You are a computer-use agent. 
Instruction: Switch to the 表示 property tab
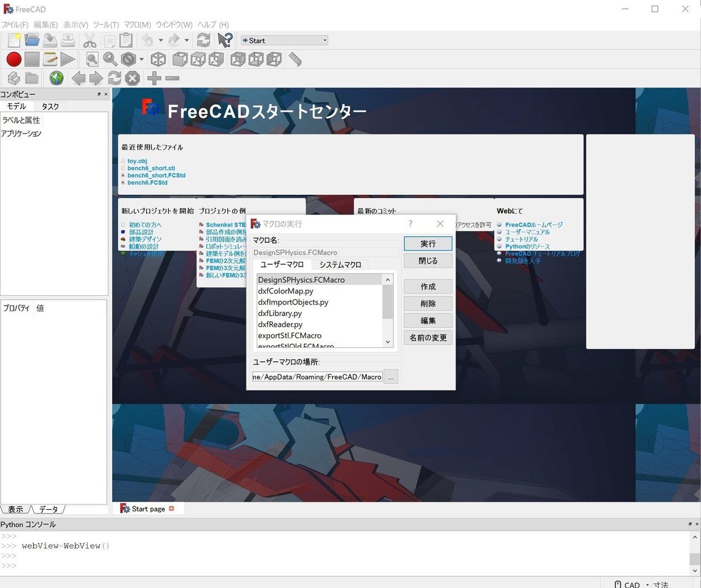click(x=16, y=509)
